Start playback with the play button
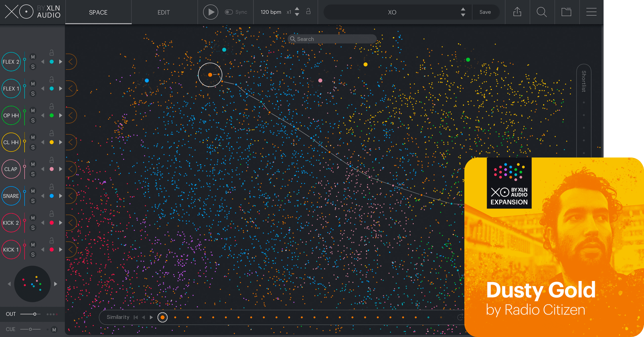The width and height of the screenshot is (644, 337). pyautogui.click(x=211, y=12)
